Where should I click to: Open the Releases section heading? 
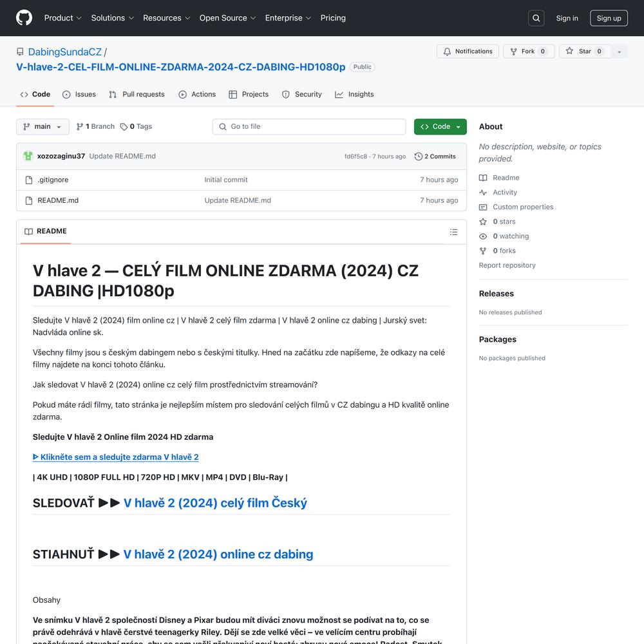496,294
